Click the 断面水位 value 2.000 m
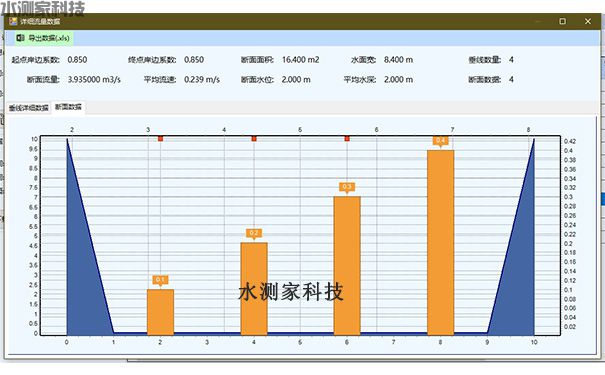Screen dimensions: 605x375 pos(296,79)
